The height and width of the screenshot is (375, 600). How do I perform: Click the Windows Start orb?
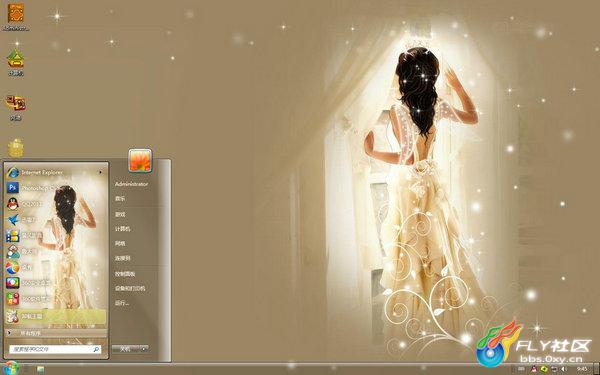11,368
